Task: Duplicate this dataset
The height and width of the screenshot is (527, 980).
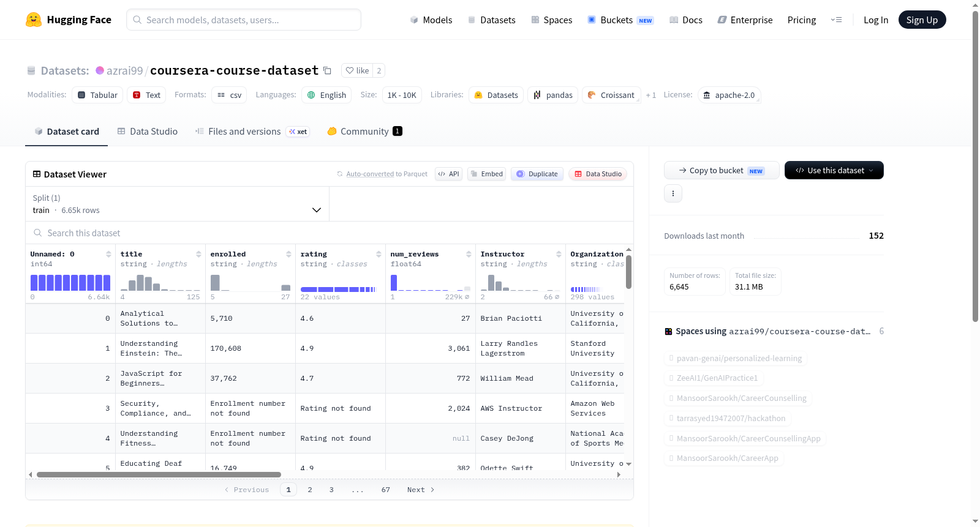Action: 537,174
